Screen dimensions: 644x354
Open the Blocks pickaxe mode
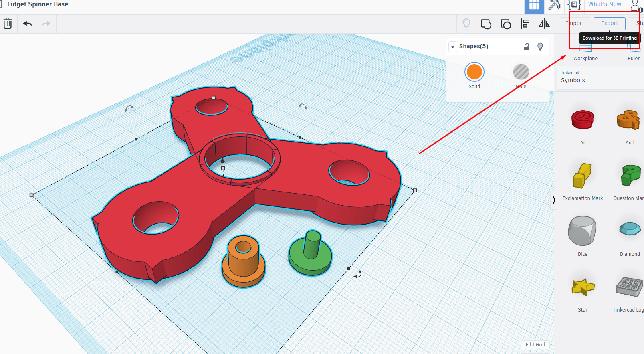554,5
